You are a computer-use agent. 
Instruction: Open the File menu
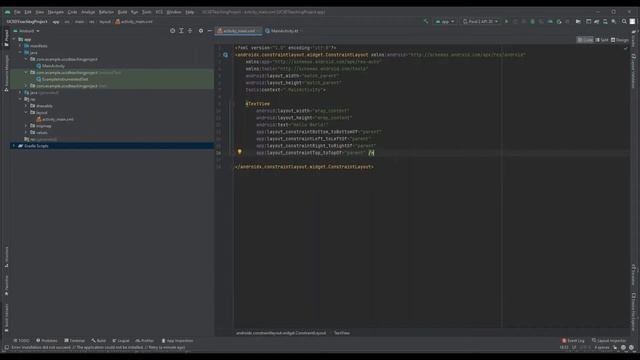(17, 12)
